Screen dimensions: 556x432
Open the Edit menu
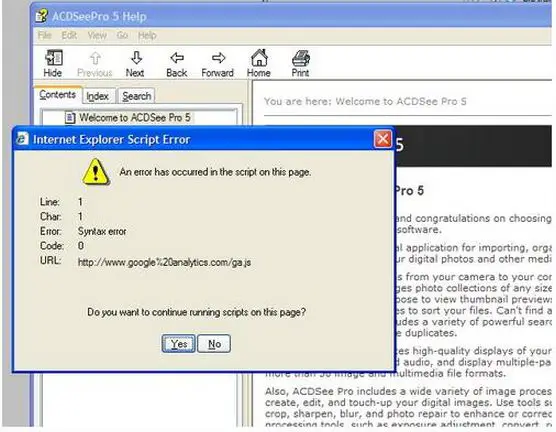pos(69,35)
